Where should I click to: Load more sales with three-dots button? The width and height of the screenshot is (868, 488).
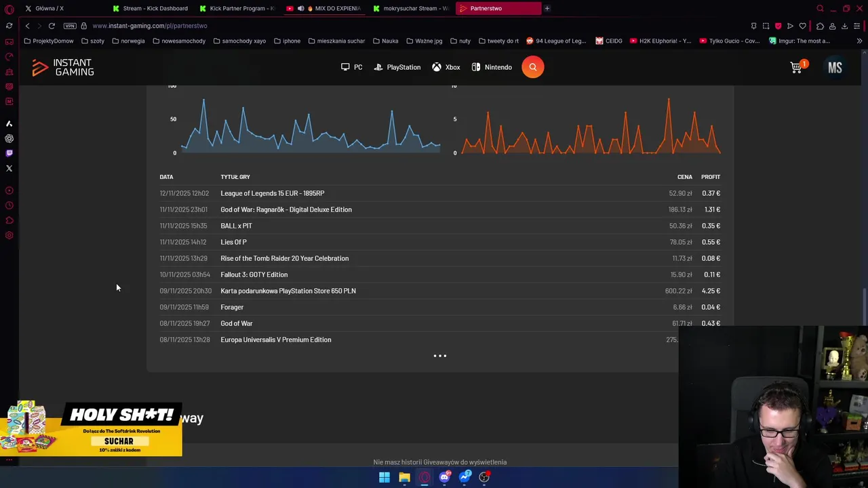pos(440,356)
